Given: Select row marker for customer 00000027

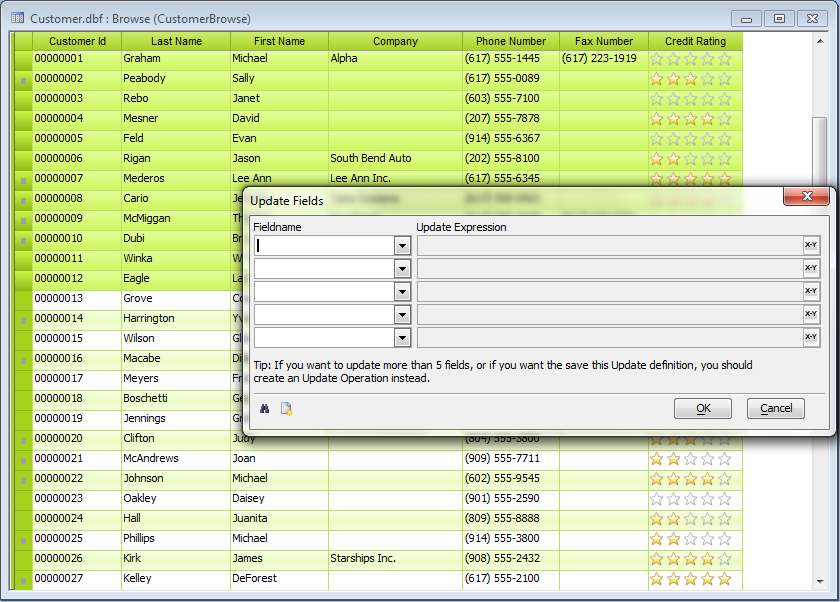Looking at the screenshot, I should tap(23, 580).
